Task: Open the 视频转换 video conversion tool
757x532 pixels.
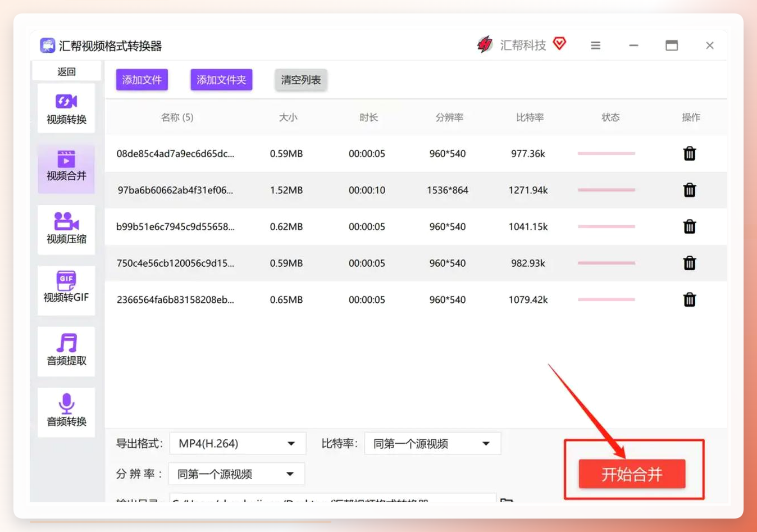Action: (66, 108)
